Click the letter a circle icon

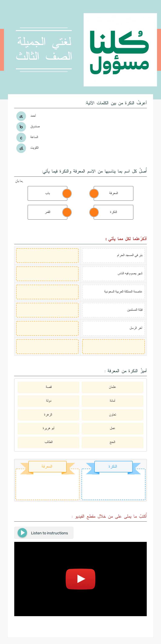point(21,116)
